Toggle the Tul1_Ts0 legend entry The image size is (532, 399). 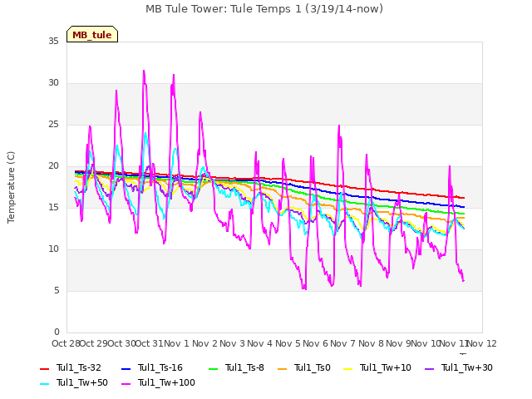click(x=304, y=367)
